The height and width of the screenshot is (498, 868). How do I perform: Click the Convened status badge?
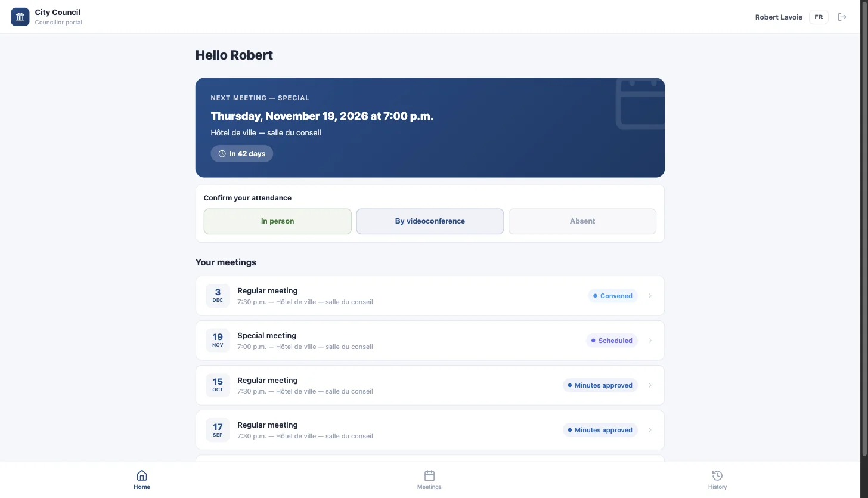[612, 296]
